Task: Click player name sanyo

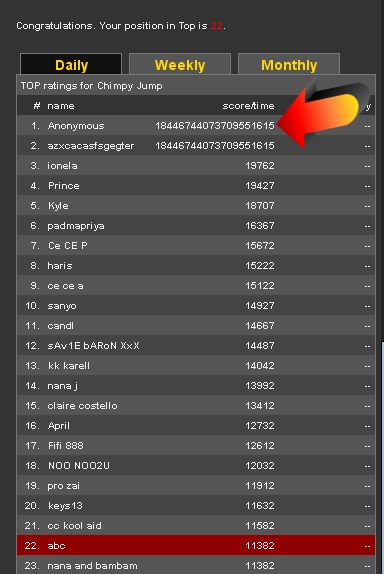Action: pos(62,306)
